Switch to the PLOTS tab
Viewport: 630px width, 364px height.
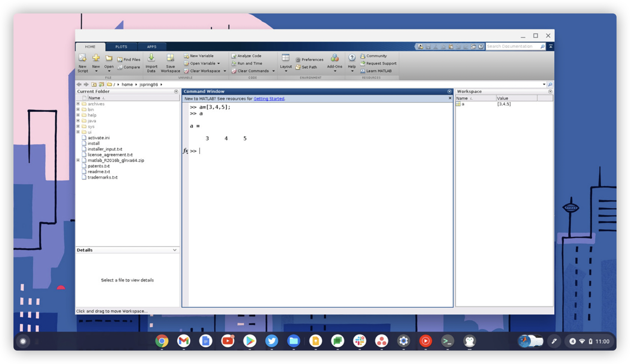[121, 47]
